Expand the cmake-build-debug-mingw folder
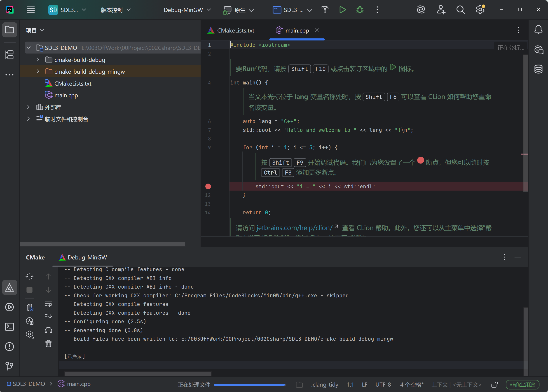The image size is (548, 392). click(x=38, y=71)
